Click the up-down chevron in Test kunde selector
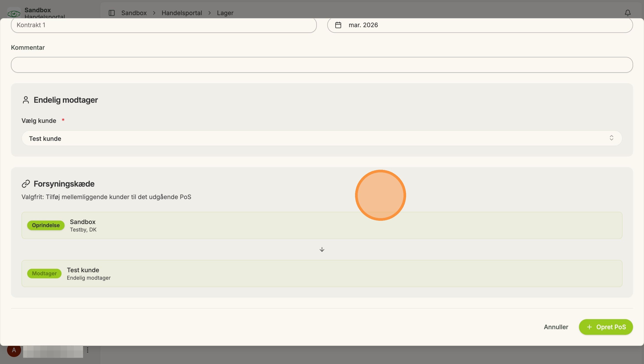This screenshot has width=644, height=364. coord(611,138)
